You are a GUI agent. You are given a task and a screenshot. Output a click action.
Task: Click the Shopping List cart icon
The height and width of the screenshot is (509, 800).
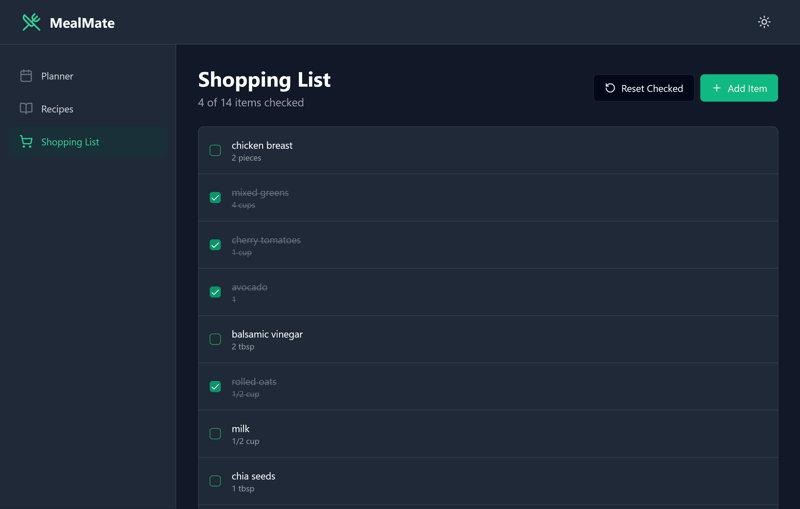26,142
